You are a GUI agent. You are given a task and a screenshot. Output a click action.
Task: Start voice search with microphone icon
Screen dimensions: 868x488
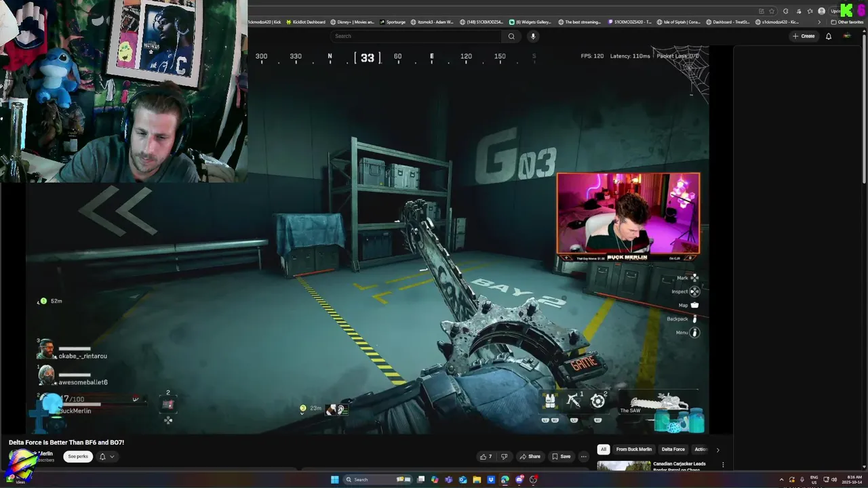pyautogui.click(x=533, y=36)
